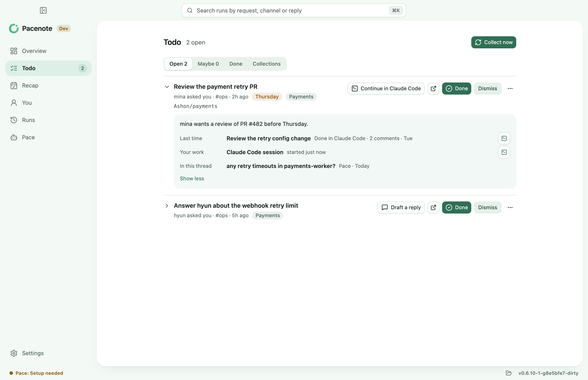The image size is (588, 380).
Task: Click the Ashon/payments repository text
Action: pos(195,106)
